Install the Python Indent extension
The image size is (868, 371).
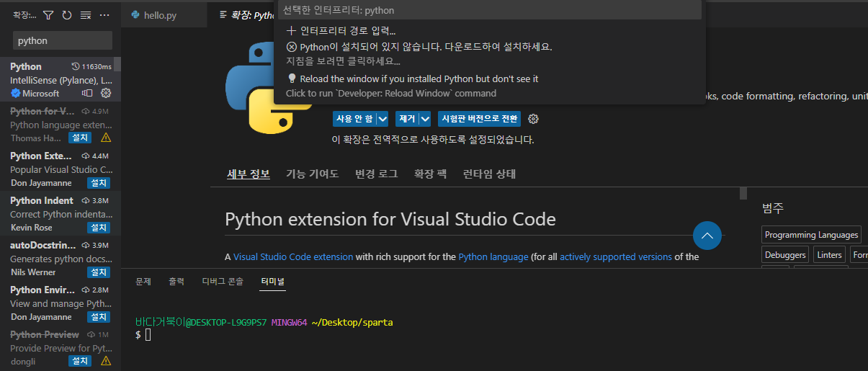pos(99,228)
